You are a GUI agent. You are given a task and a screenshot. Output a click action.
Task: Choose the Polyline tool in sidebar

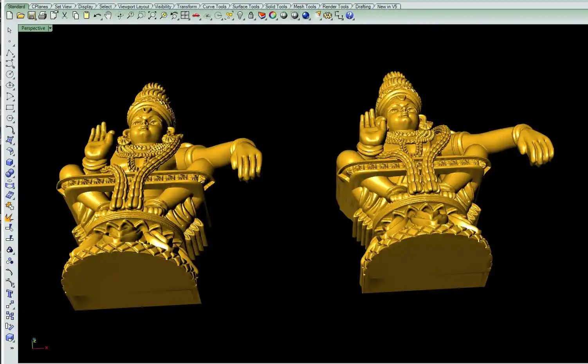point(10,53)
